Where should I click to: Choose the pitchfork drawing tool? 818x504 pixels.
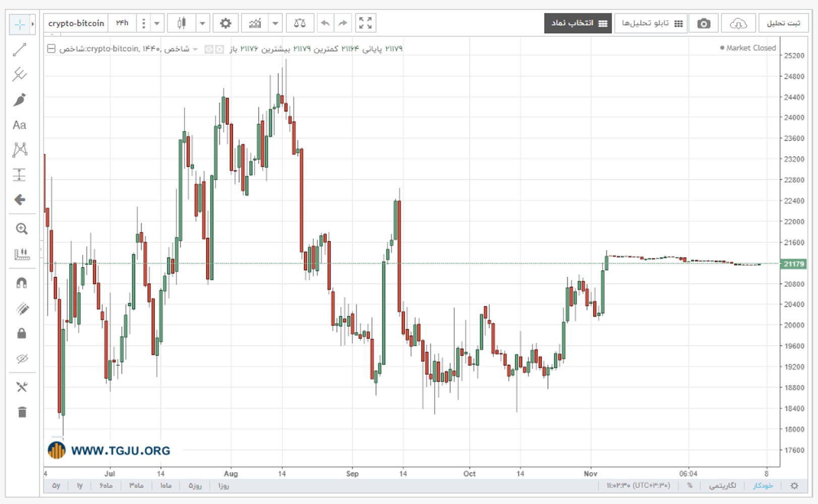pyautogui.click(x=20, y=75)
